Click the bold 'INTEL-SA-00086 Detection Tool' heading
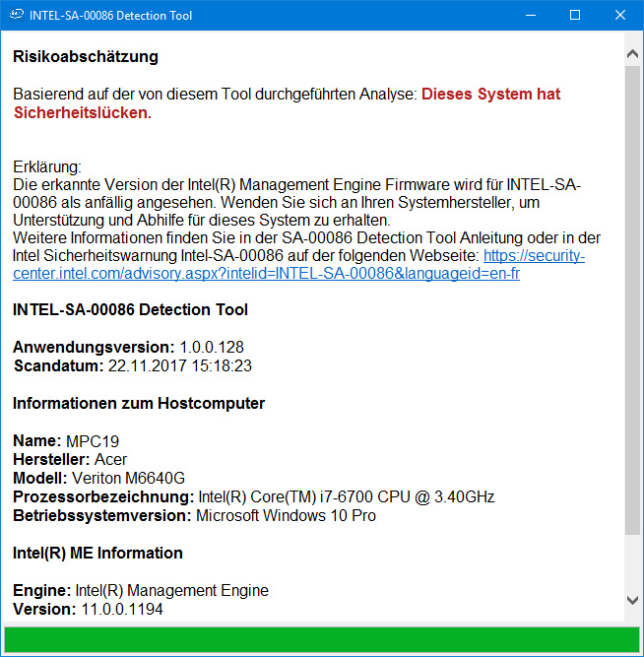 click(x=130, y=309)
